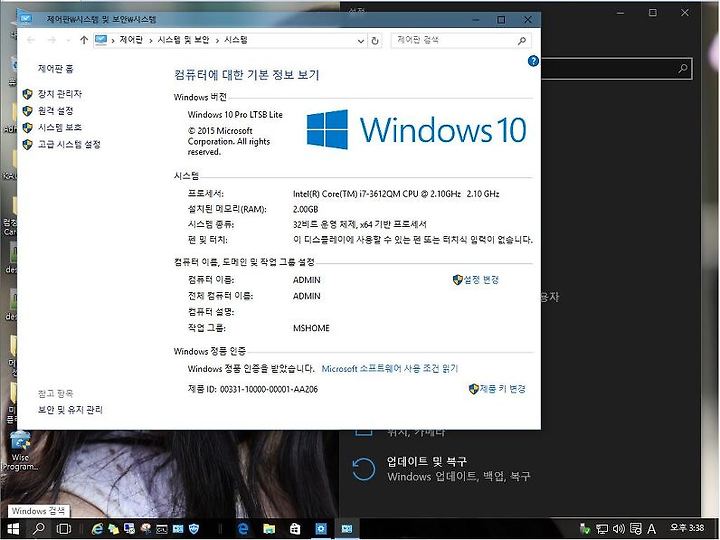Open 업데이트 및 복구 in Settings window

pyautogui.click(x=441, y=469)
